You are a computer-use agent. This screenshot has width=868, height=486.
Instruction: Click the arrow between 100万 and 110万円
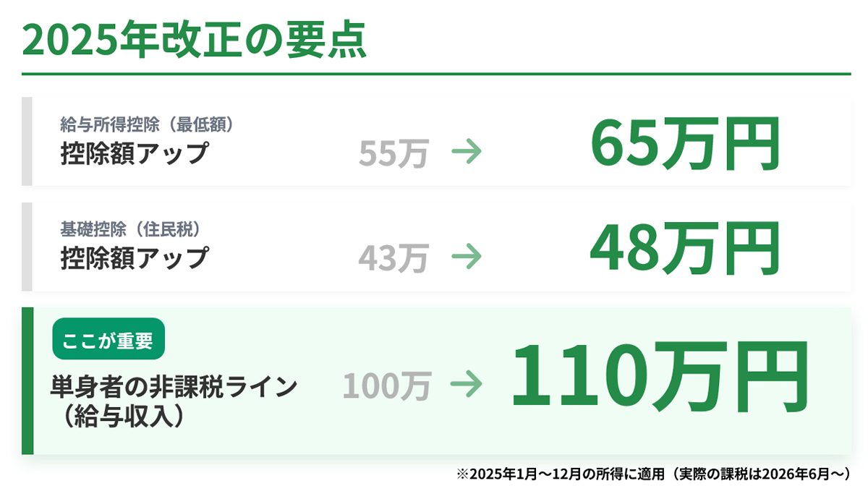(466, 385)
